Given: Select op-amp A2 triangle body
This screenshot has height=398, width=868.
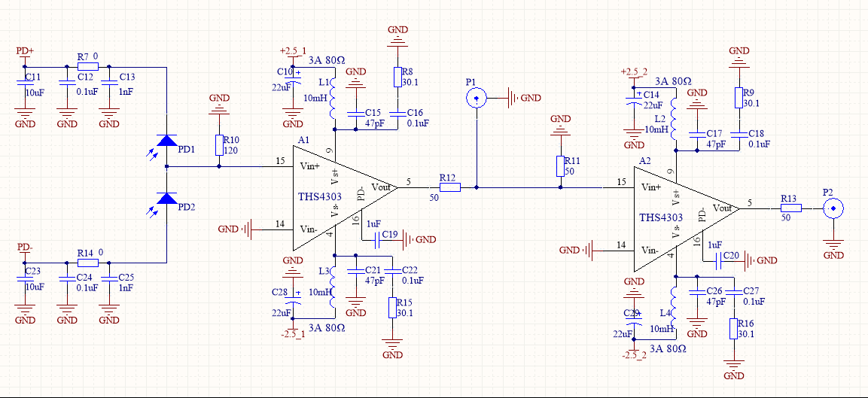Looking at the screenshot, I should pyautogui.click(x=687, y=219).
